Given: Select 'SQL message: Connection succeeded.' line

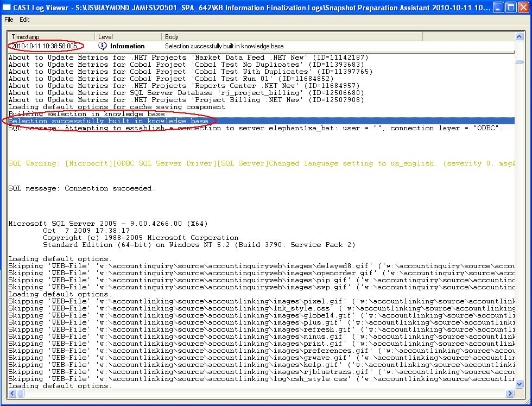Looking at the screenshot, I should 82,188.
